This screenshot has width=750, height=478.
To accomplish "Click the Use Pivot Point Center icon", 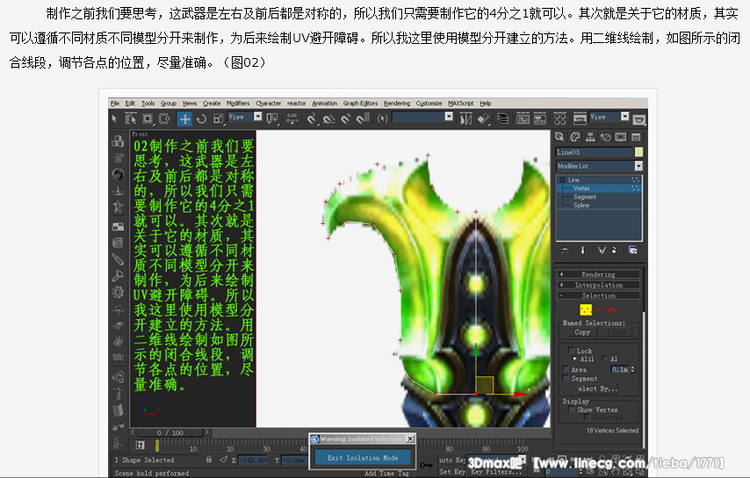I will pyautogui.click(x=272, y=118).
